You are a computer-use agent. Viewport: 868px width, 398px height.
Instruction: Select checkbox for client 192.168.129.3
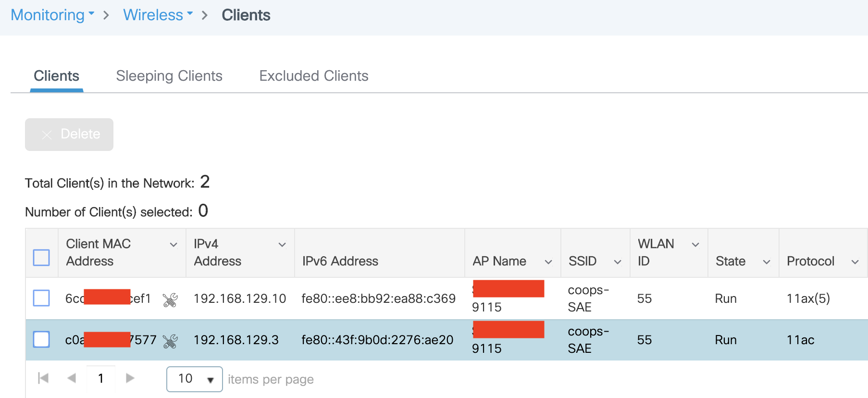click(41, 339)
